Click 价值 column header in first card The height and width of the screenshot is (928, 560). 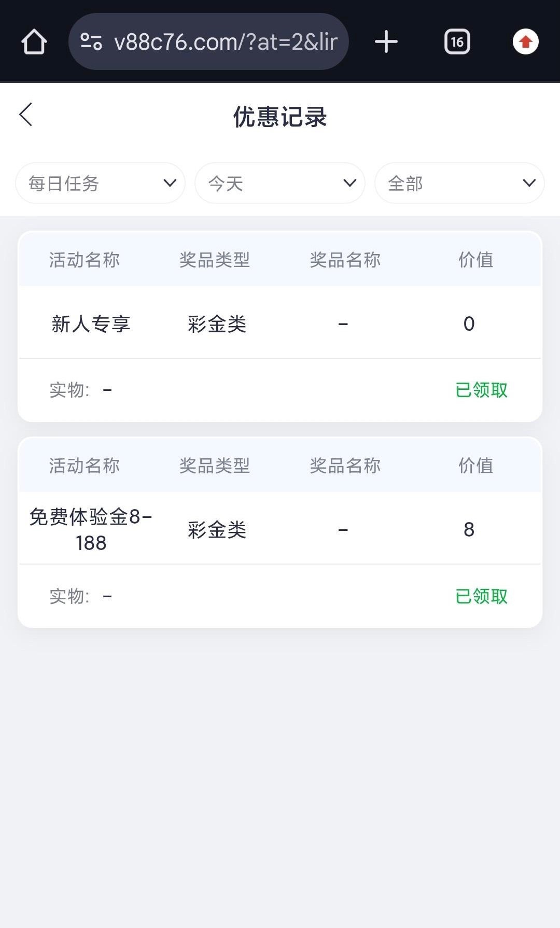tap(475, 260)
